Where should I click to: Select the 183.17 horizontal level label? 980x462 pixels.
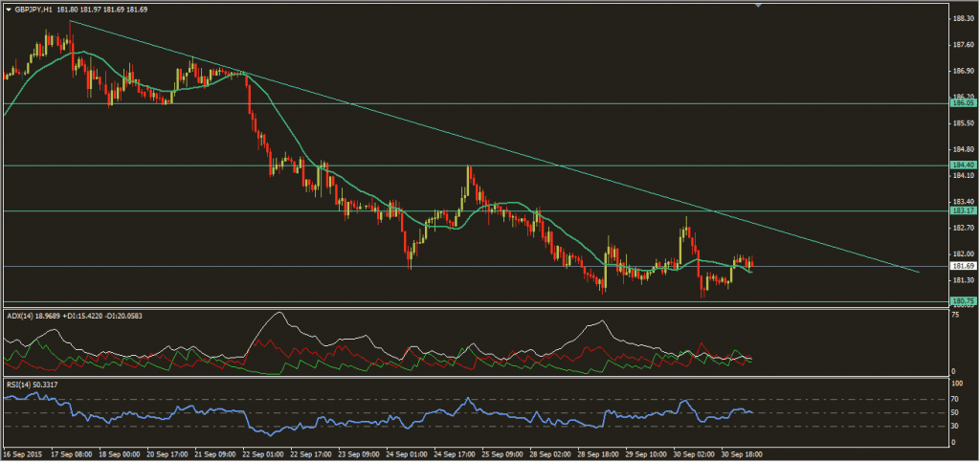963,211
